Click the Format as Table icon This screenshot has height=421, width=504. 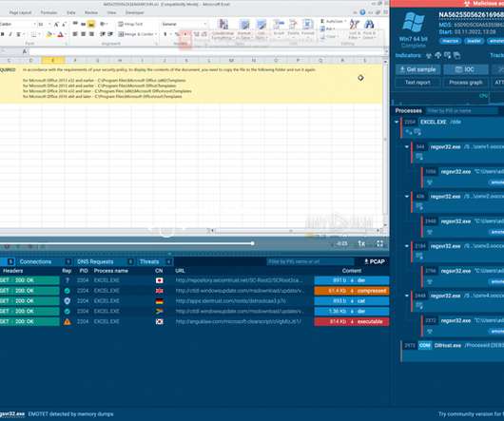click(244, 25)
